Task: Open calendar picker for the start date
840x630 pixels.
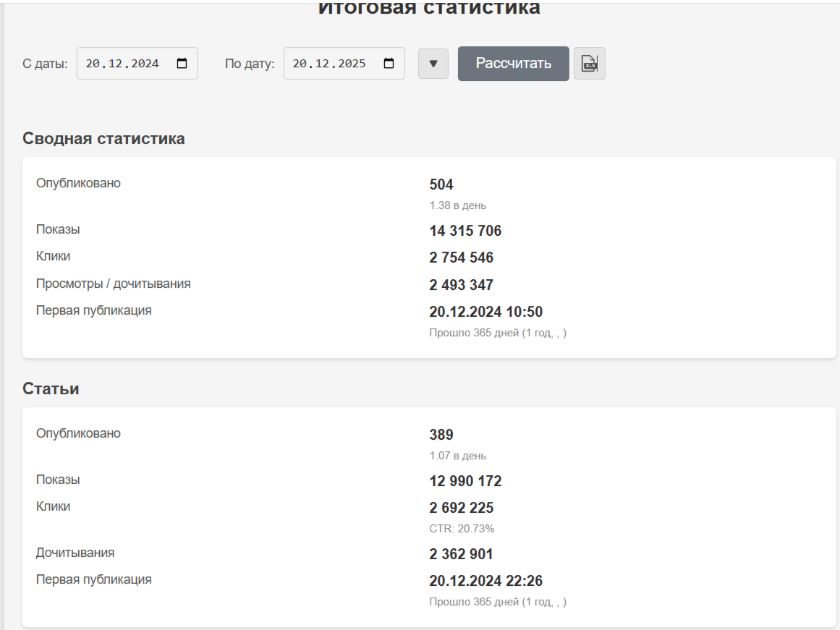Action: [182, 64]
